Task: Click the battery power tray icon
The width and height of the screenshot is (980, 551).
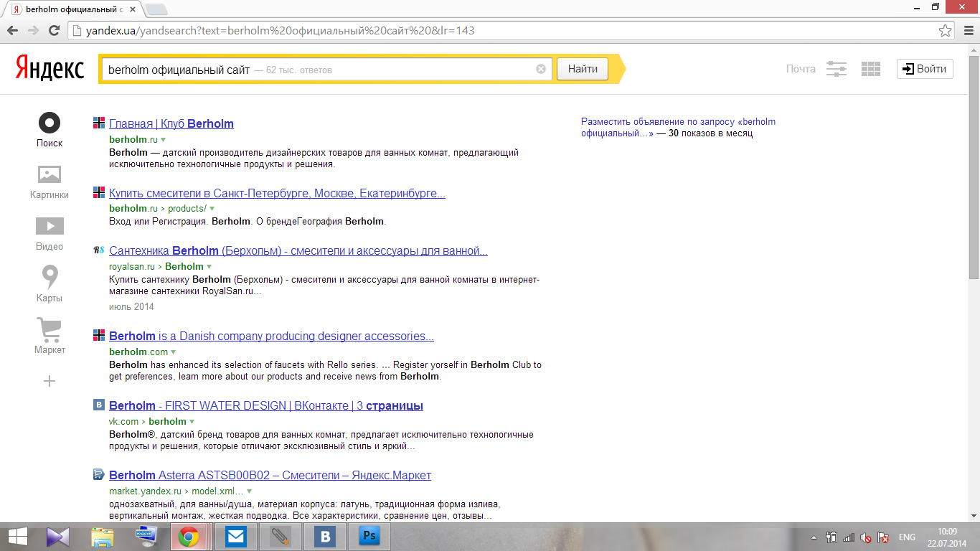Action: tap(831, 537)
